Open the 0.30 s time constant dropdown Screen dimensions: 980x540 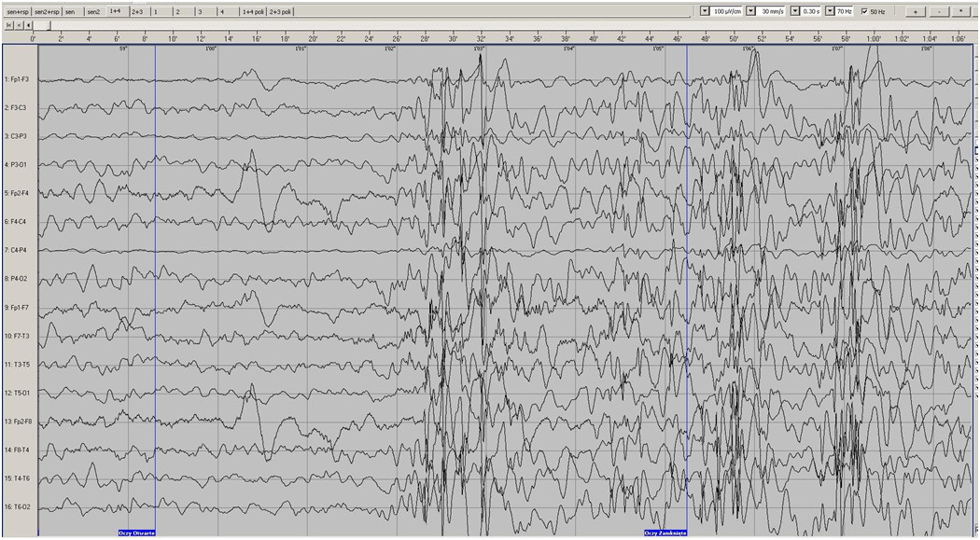point(795,11)
